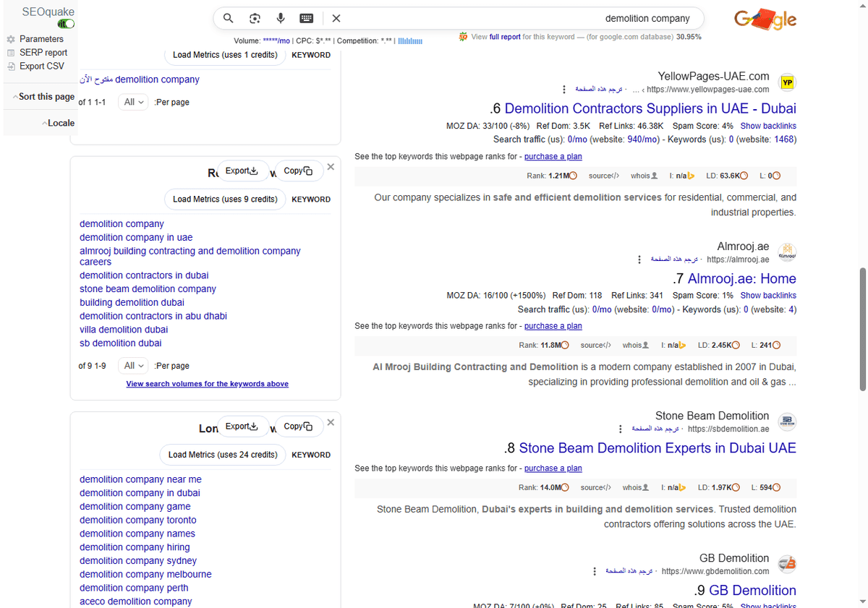
Task: Open Google Lens image search
Action: [x=255, y=18]
